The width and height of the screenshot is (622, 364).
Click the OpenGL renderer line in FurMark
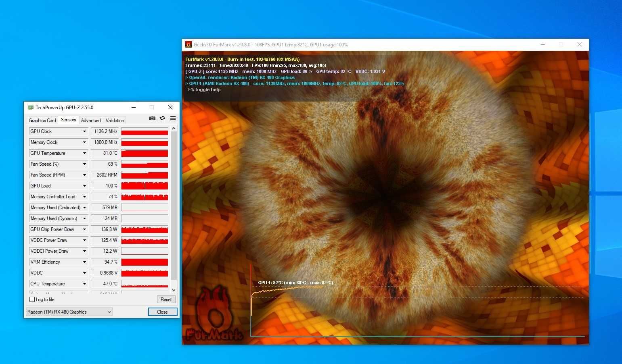pos(240,77)
